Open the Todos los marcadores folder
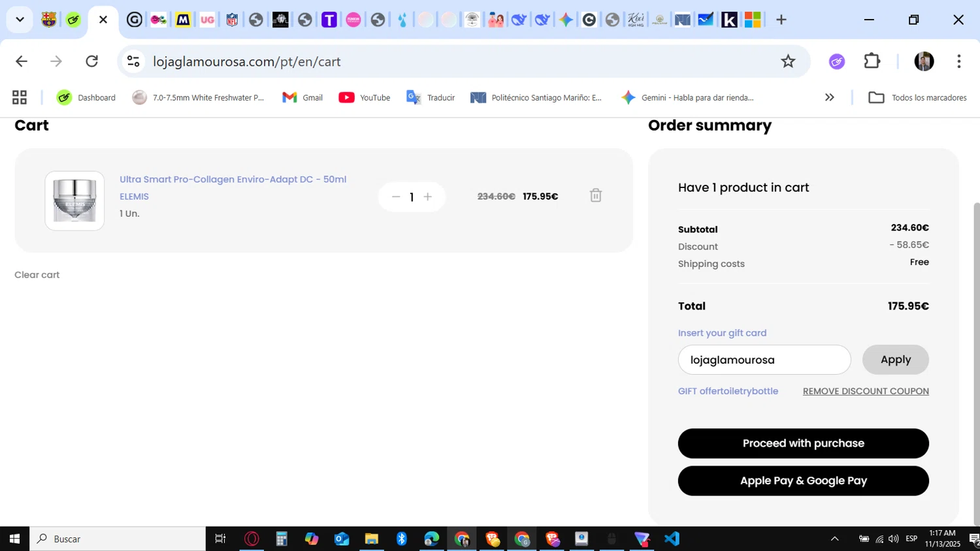980x551 pixels. tap(917, 97)
